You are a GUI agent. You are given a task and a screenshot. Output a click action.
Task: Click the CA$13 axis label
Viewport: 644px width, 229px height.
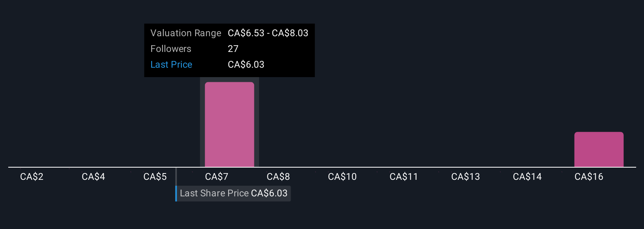466,177
